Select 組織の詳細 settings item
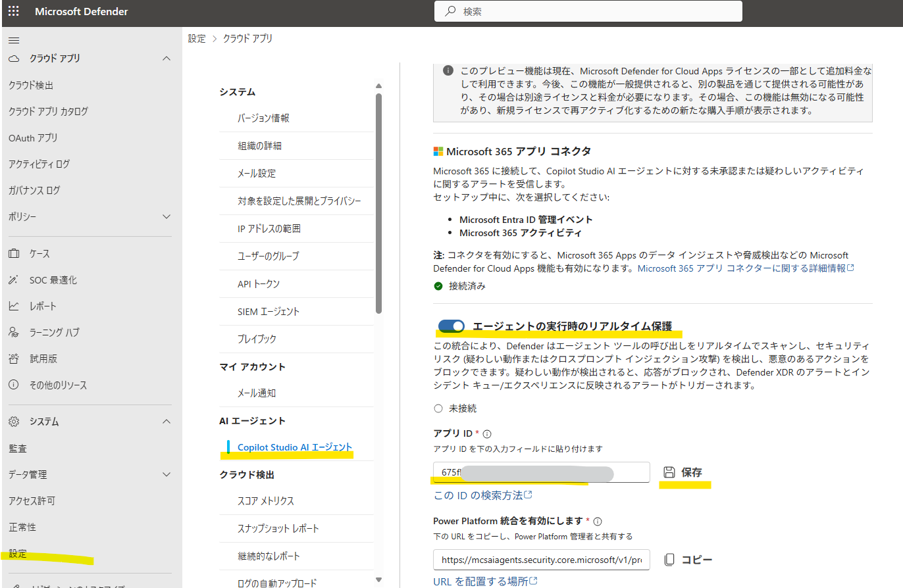Image resolution: width=903 pixels, height=588 pixels. (259, 146)
